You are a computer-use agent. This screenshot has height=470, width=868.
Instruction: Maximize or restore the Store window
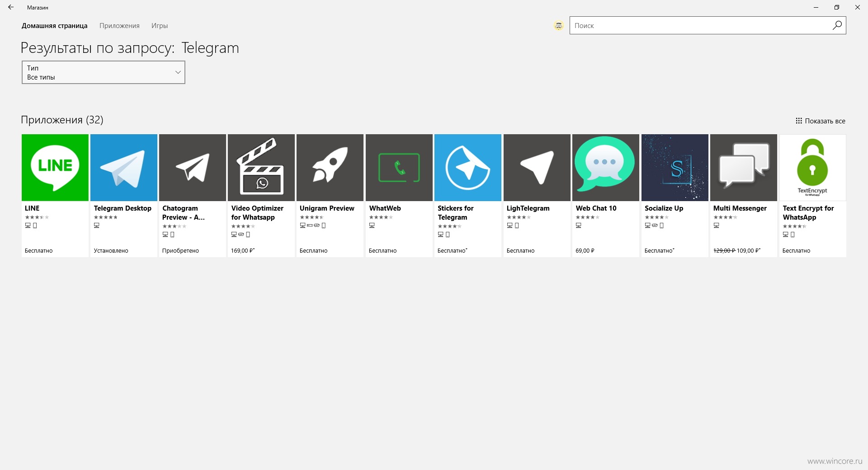[837, 7]
